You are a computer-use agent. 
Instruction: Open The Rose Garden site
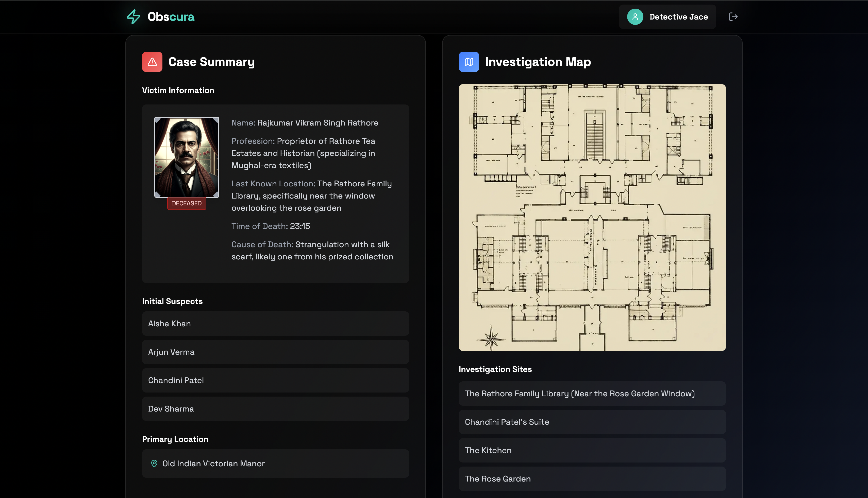(x=592, y=479)
